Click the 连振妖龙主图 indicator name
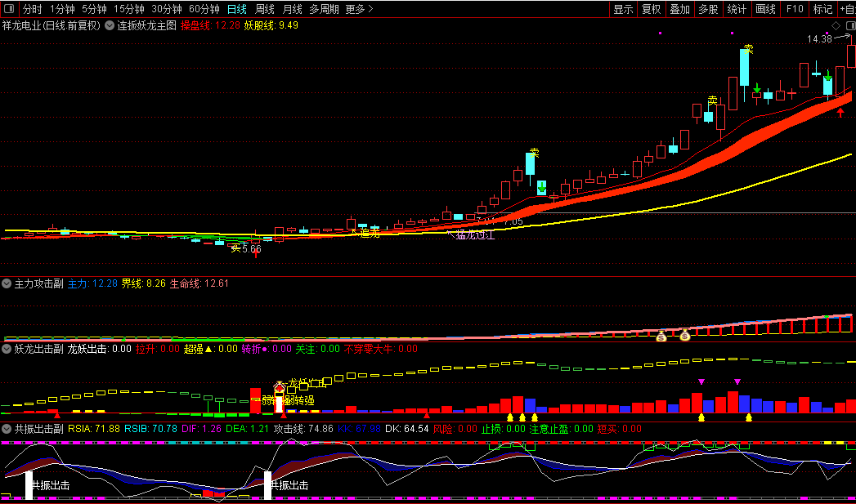Image resolution: width=856 pixels, height=504 pixels. (x=147, y=25)
